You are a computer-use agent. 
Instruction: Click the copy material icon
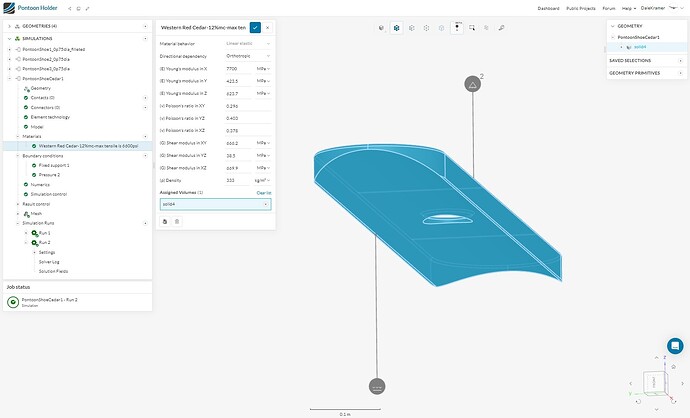click(165, 221)
